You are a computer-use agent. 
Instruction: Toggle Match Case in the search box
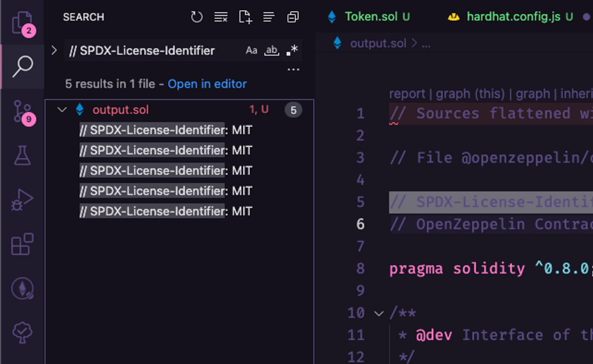(251, 50)
